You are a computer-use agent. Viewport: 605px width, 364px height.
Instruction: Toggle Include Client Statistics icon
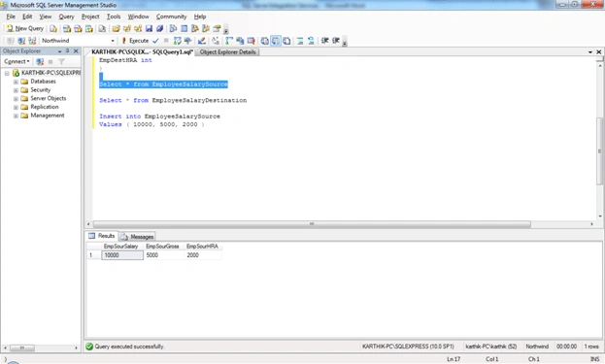(240, 41)
